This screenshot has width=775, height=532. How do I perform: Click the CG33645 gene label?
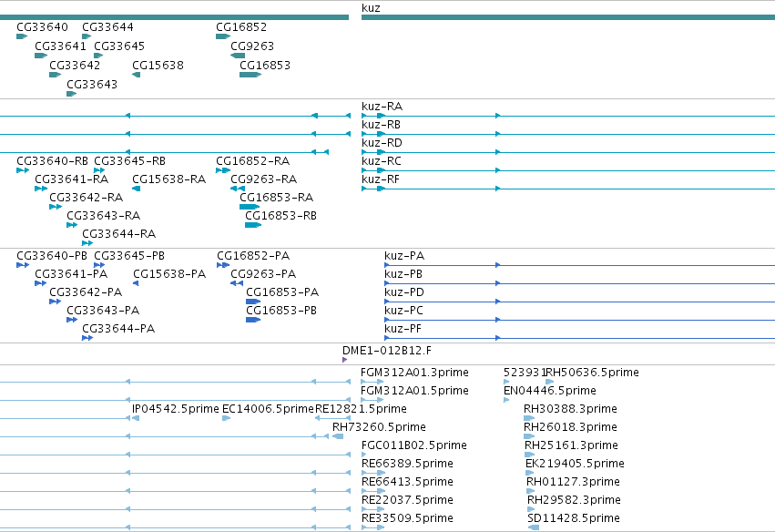[x=119, y=46]
